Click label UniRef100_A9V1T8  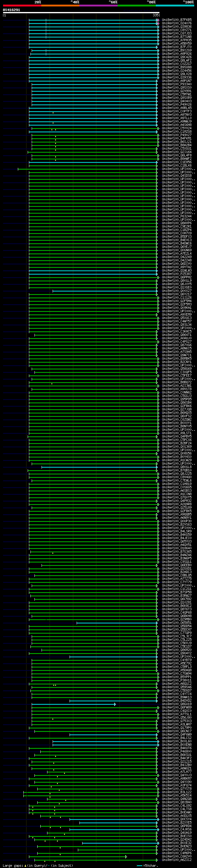pos(177,389)
